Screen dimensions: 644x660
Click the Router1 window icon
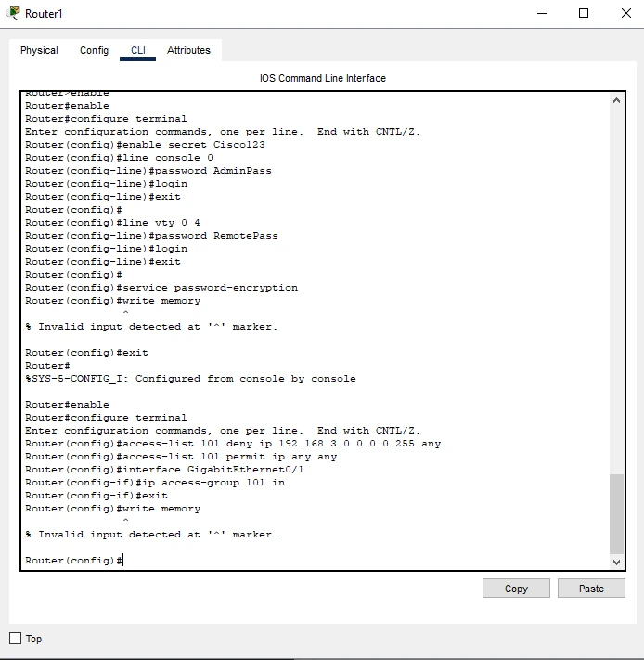(x=14, y=13)
